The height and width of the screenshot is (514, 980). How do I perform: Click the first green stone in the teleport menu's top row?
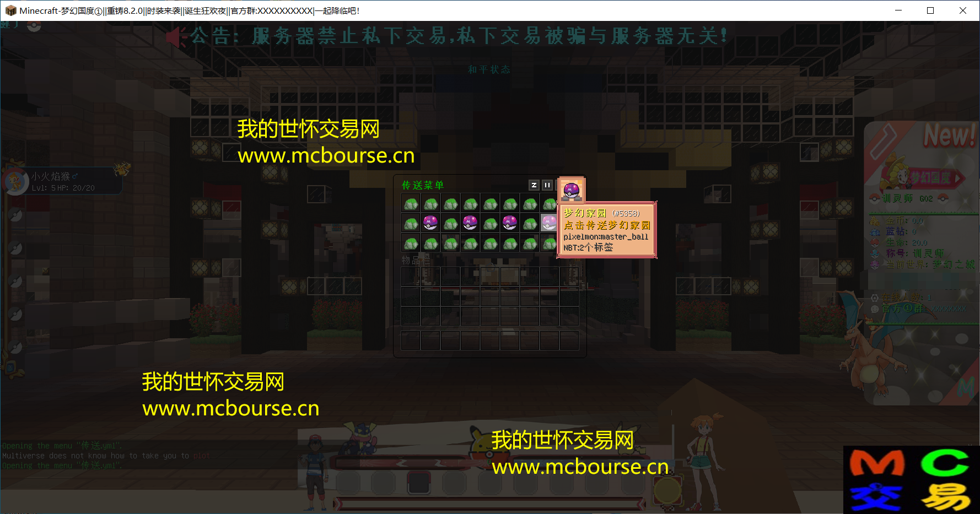[411, 204]
